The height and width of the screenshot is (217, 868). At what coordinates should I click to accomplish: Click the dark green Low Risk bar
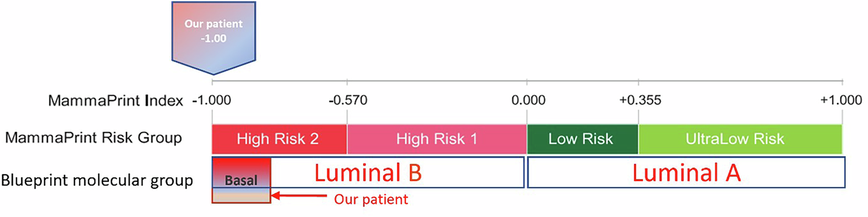tap(582, 139)
